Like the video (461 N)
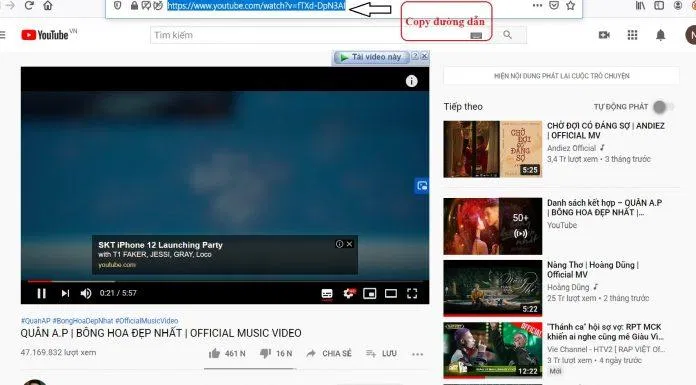This screenshot has width=696, height=385. 227,353
